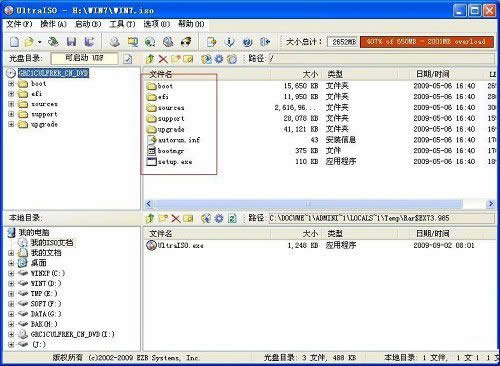Click the Help question mark toolbar icon

click(x=247, y=42)
